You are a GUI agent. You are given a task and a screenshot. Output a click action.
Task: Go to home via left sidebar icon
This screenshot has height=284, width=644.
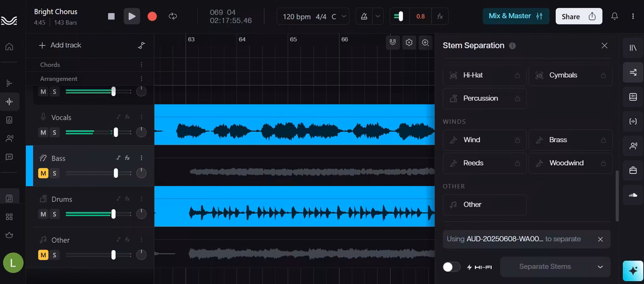pyautogui.click(x=9, y=46)
